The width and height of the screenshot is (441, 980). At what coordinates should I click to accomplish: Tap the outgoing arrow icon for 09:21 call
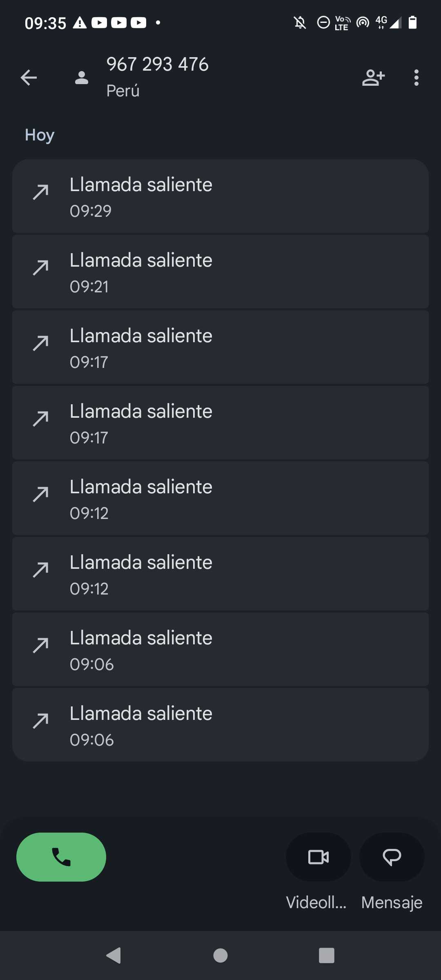(x=41, y=267)
